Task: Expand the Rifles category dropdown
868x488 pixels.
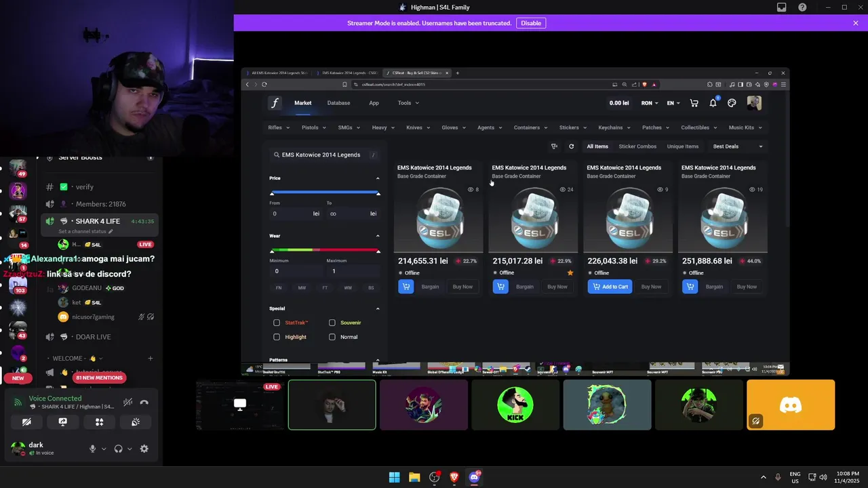Action: click(x=279, y=127)
